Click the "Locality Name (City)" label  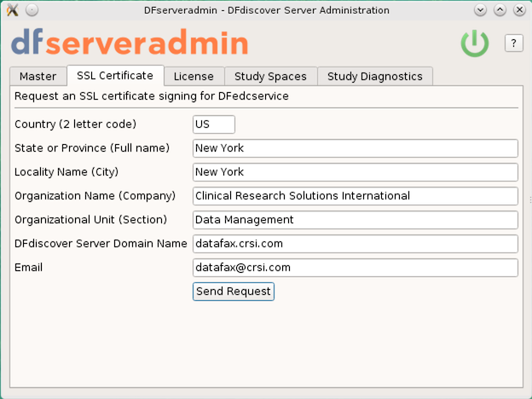(66, 172)
